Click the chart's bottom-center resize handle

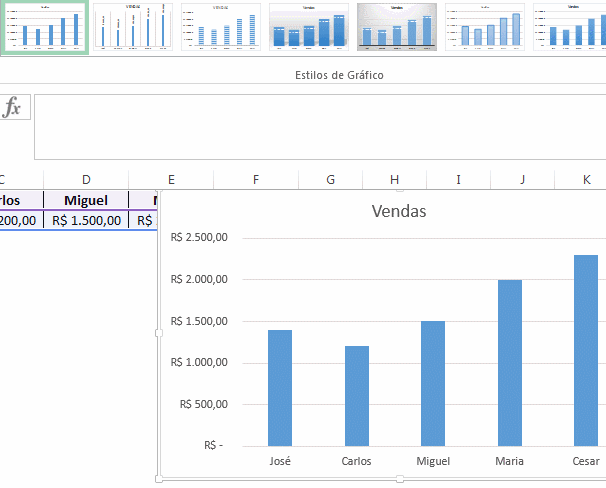tap(399, 480)
